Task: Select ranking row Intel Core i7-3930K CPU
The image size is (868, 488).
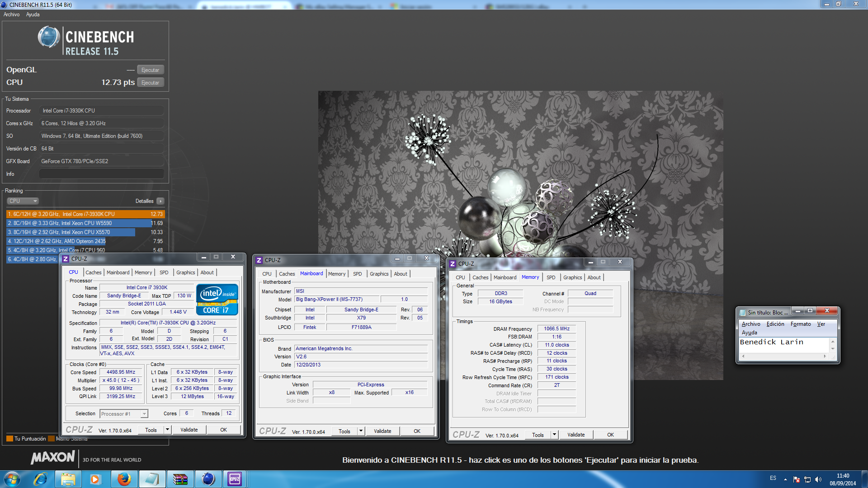Action: (x=85, y=214)
